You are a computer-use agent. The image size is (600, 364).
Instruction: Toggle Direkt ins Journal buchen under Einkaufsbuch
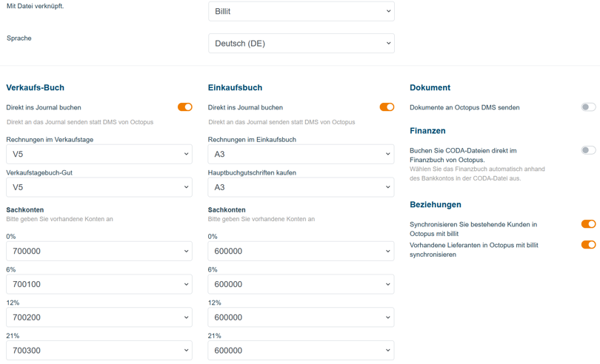[387, 107]
